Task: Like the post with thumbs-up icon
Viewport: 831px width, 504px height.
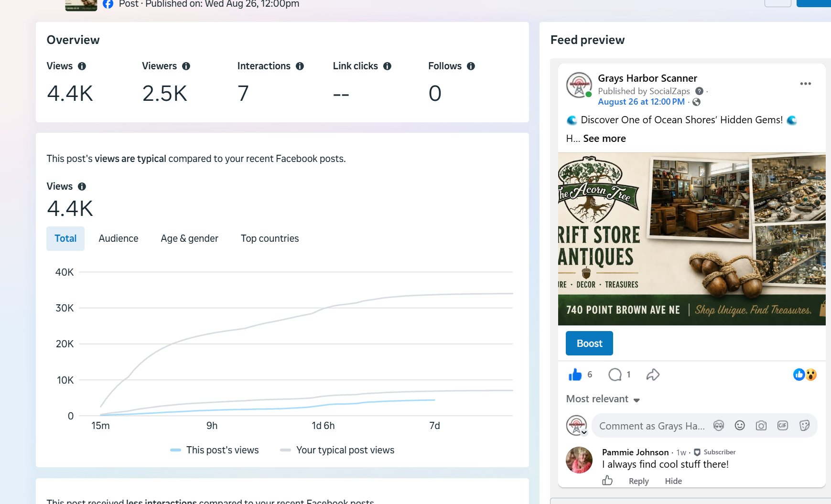Action: (575, 375)
